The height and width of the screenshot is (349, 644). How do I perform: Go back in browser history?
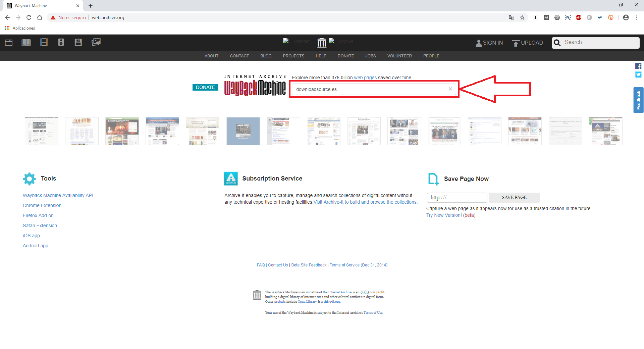point(7,17)
